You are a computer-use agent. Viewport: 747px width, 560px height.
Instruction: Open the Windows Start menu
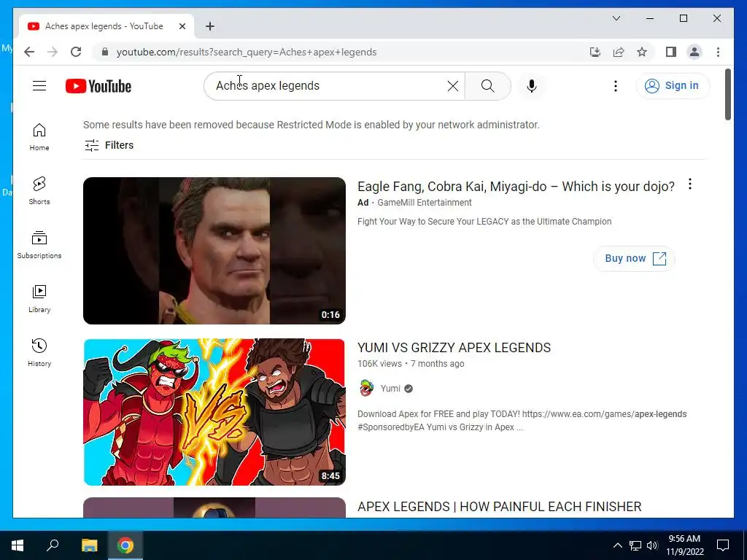(18, 545)
